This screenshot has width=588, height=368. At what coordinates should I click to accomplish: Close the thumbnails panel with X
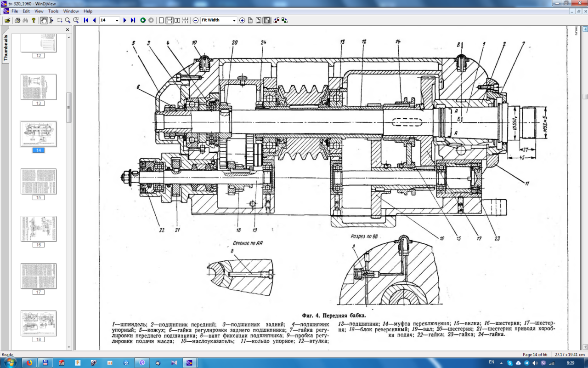pyautogui.click(x=68, y=29)
